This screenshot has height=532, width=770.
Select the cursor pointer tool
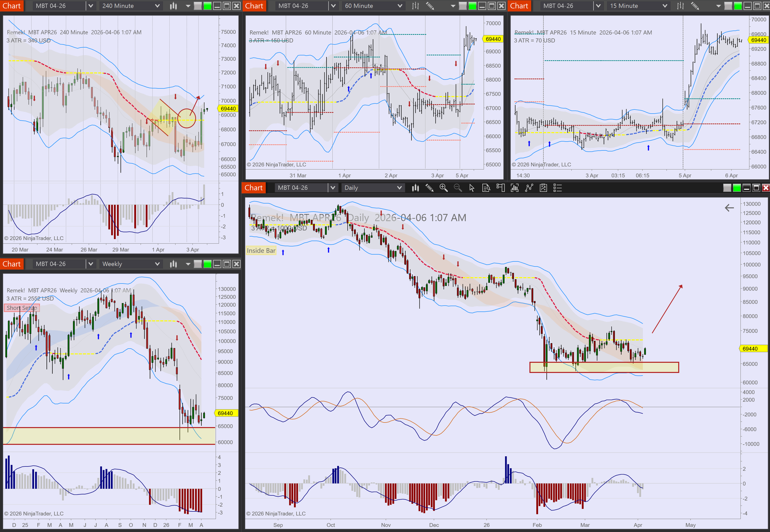[472, 188]
